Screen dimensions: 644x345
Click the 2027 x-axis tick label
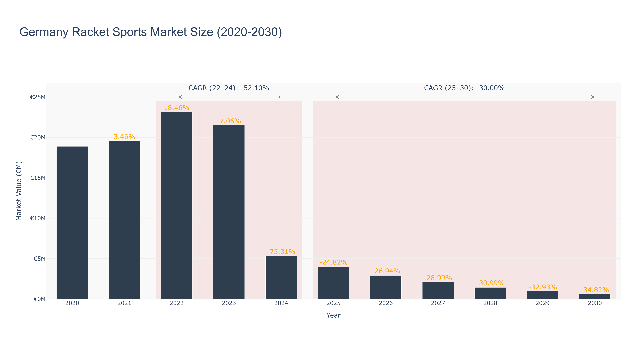tap(438, 303)
